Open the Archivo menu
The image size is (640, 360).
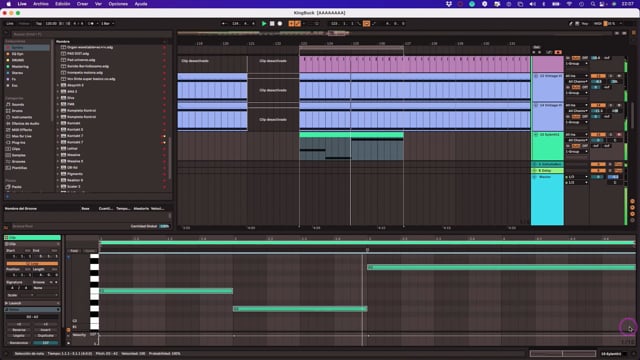tap(41, 4)
